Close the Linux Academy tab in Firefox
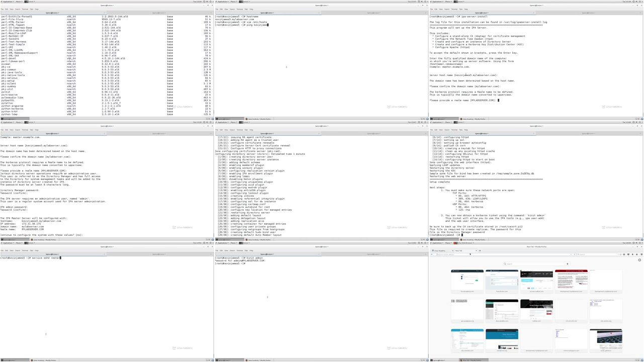 pos(452,250)
